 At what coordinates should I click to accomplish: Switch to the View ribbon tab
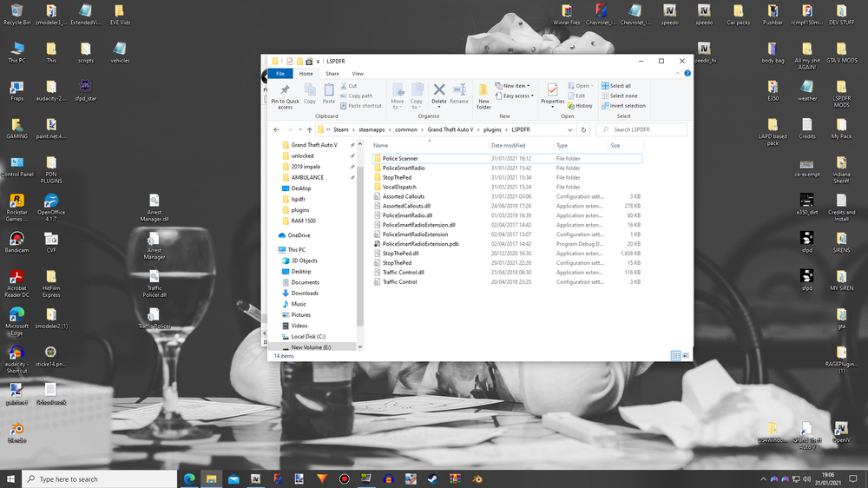[x=358, y=74]
